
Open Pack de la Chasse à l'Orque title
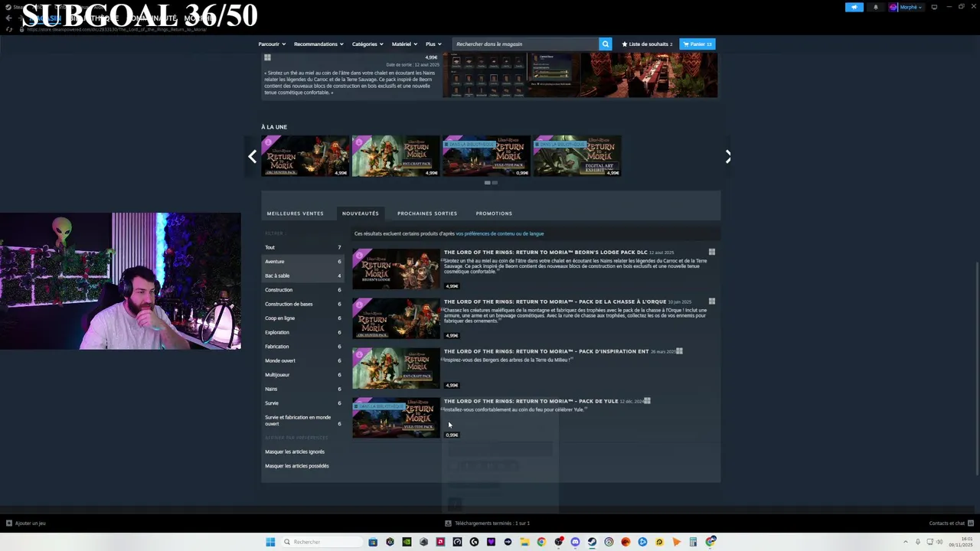pyautogui.click(x=555, y=302)
